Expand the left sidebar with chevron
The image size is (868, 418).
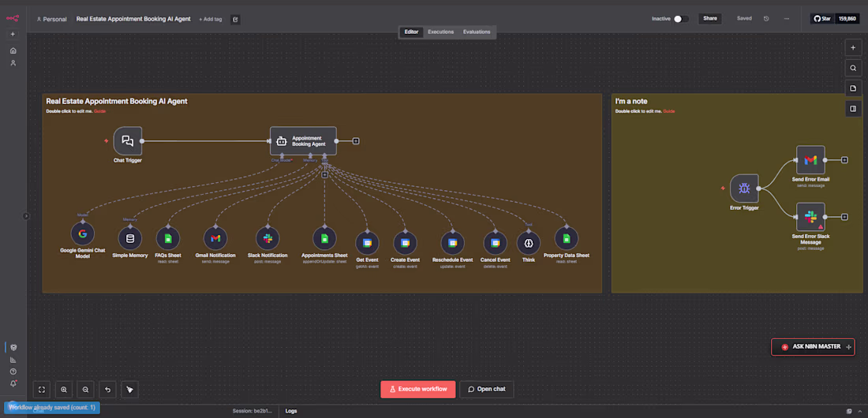pos(25,216)
